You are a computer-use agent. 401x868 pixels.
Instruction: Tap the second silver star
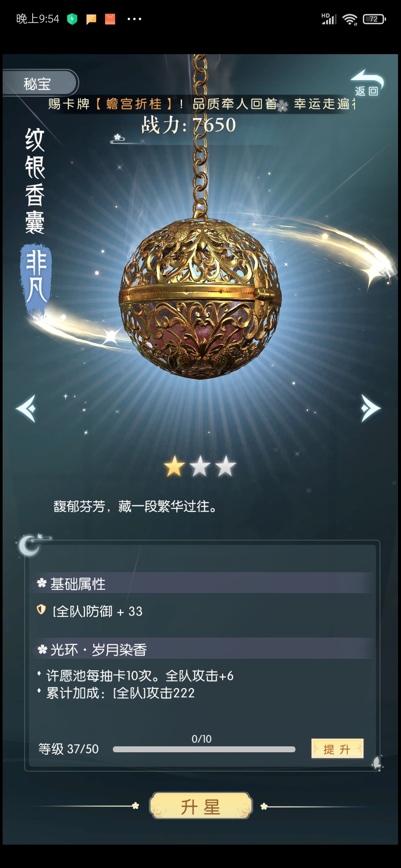click(200, 466)
